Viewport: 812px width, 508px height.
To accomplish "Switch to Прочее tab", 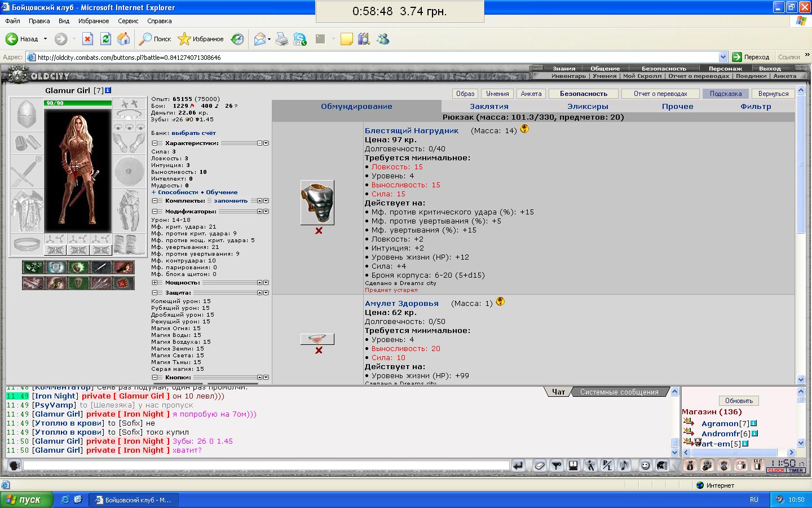I will coord(677,106).
